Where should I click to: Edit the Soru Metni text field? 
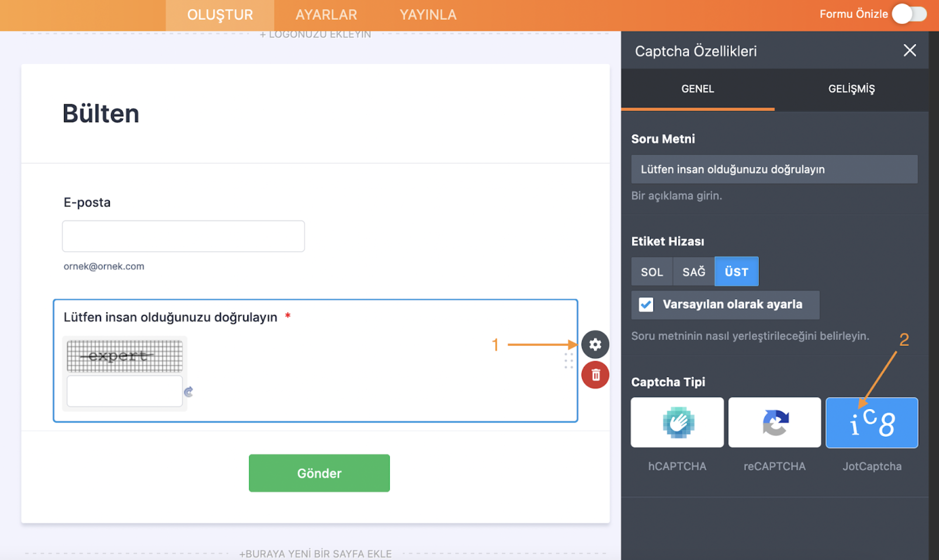(x=774, y=169)
